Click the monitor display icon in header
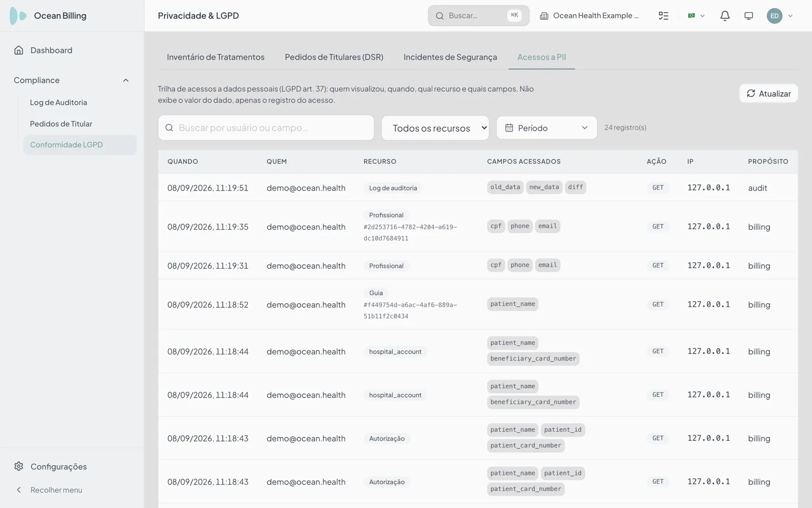The image size is (812, 508). tap(749, 16)
